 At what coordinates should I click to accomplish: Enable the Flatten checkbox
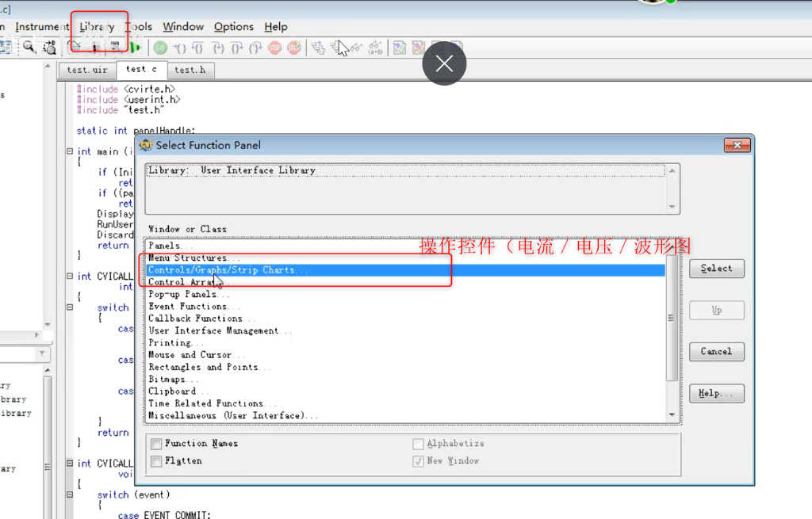156,460
